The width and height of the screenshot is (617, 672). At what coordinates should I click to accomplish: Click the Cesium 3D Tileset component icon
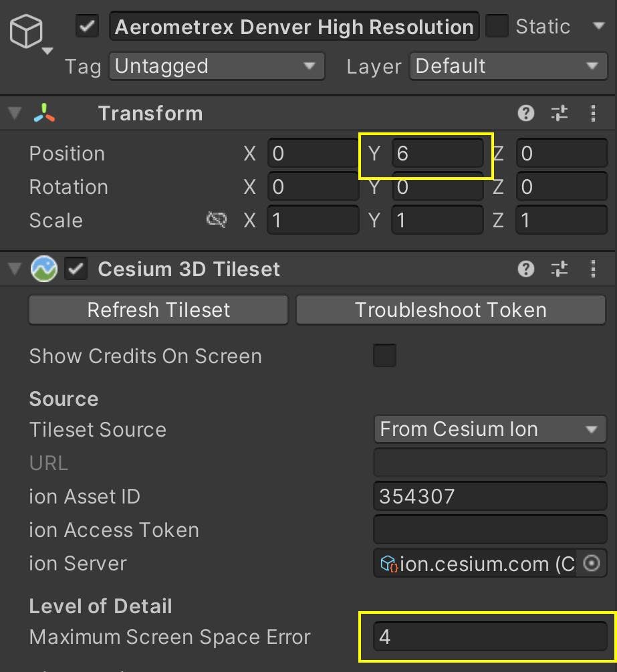[x=43, y=269]
